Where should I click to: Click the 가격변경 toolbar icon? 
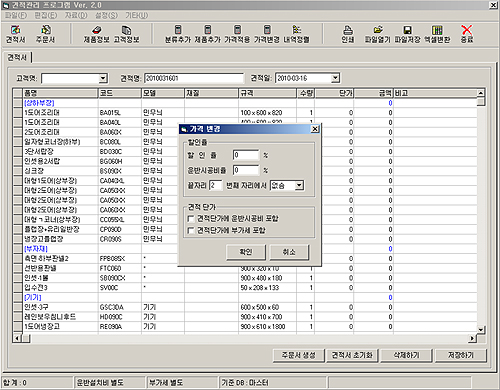pos(267,34)
